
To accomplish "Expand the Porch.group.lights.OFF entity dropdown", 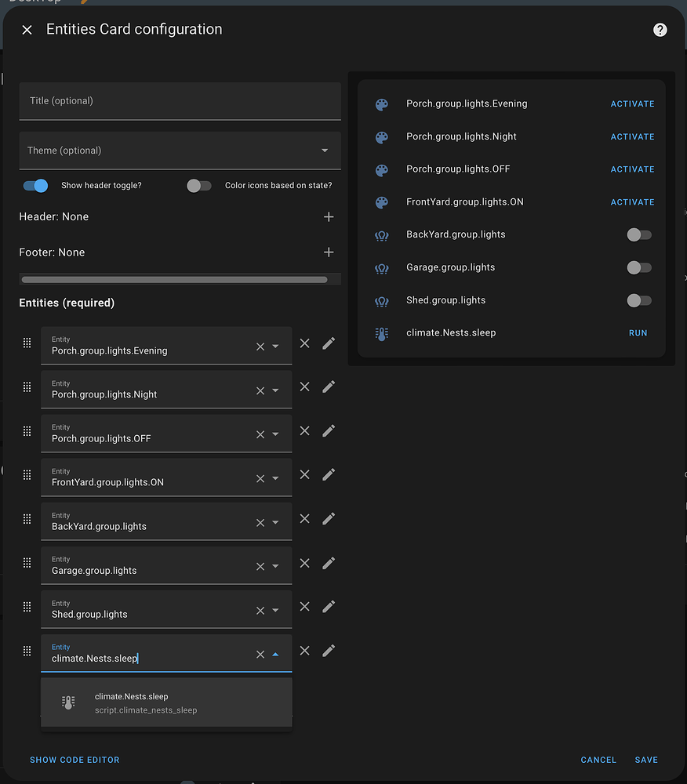I will [x=275, y=434].
